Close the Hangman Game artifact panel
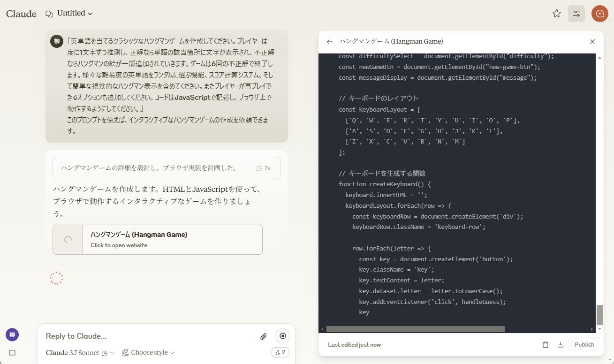 point(592,41)
